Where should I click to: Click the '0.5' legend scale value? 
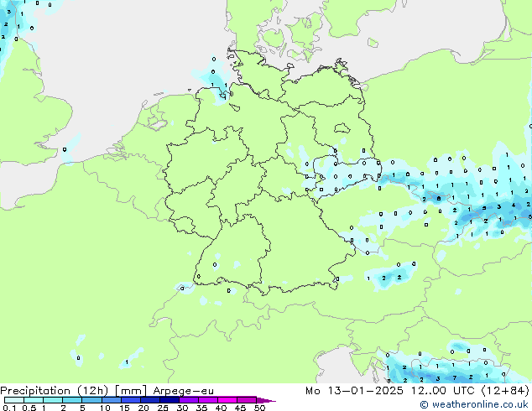tap(29, 408)
